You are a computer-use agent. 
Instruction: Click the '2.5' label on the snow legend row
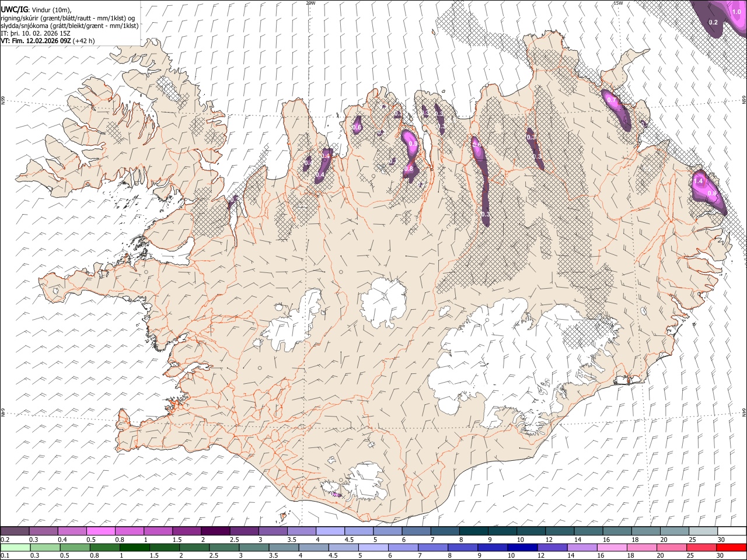click(x=235, y=540)
